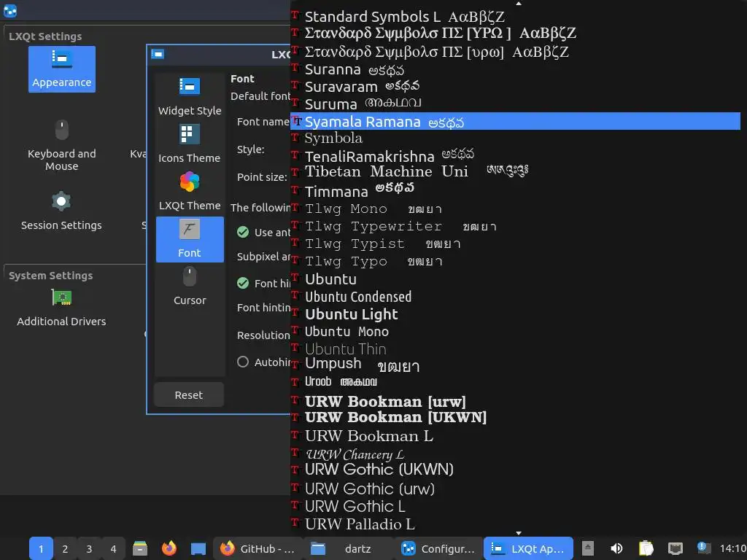Choose Suruma font

[515, 104]
